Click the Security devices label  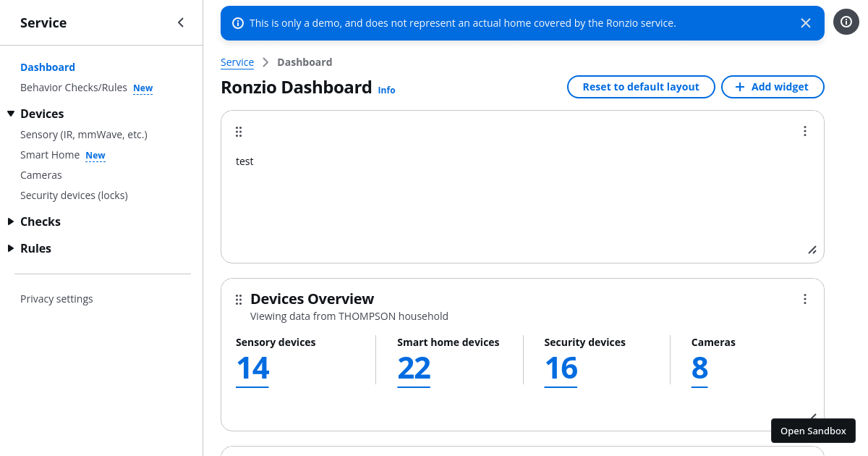(584, 342)
